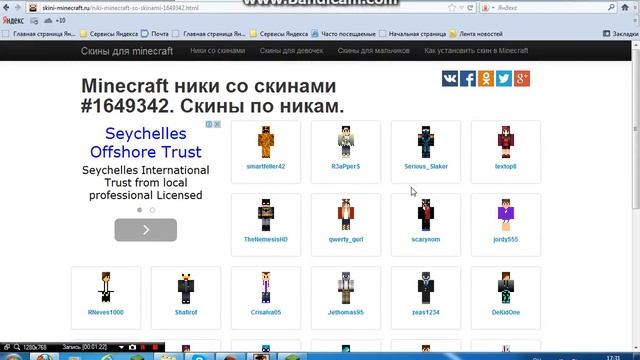Open the address bar history dropdown
640x360 pixels.
tap(461, 7)
